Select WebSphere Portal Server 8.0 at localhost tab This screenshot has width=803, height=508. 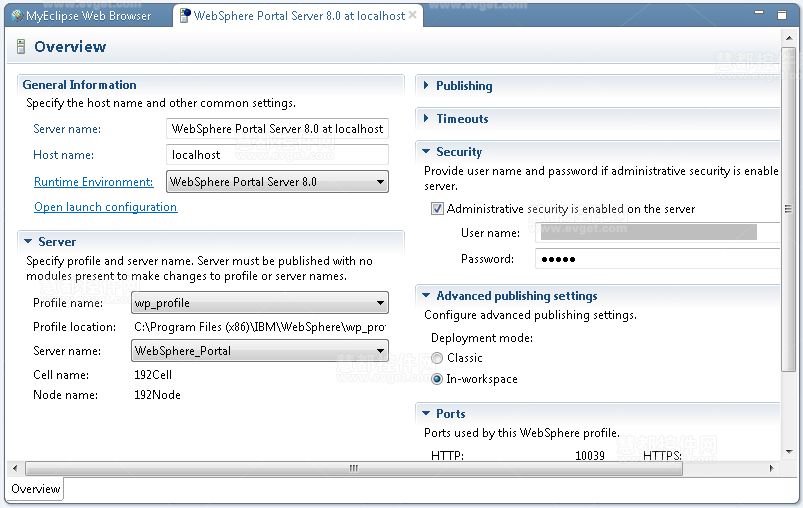299,16
